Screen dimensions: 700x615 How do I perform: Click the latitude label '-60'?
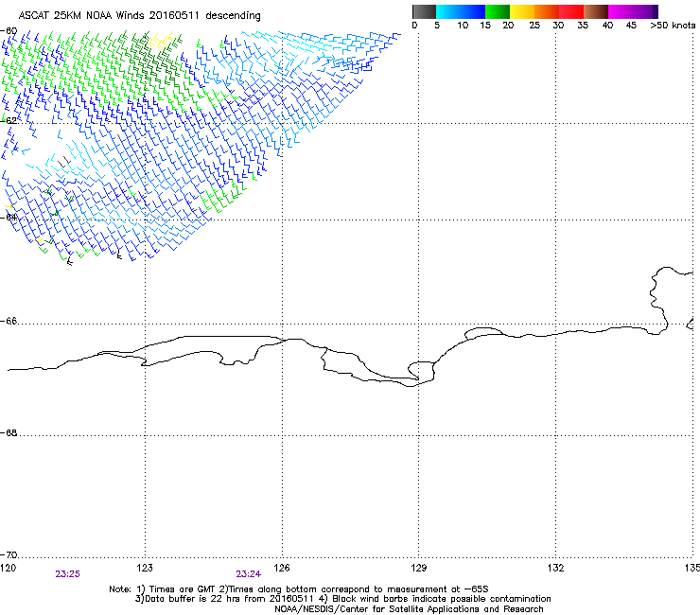(9, 30)
